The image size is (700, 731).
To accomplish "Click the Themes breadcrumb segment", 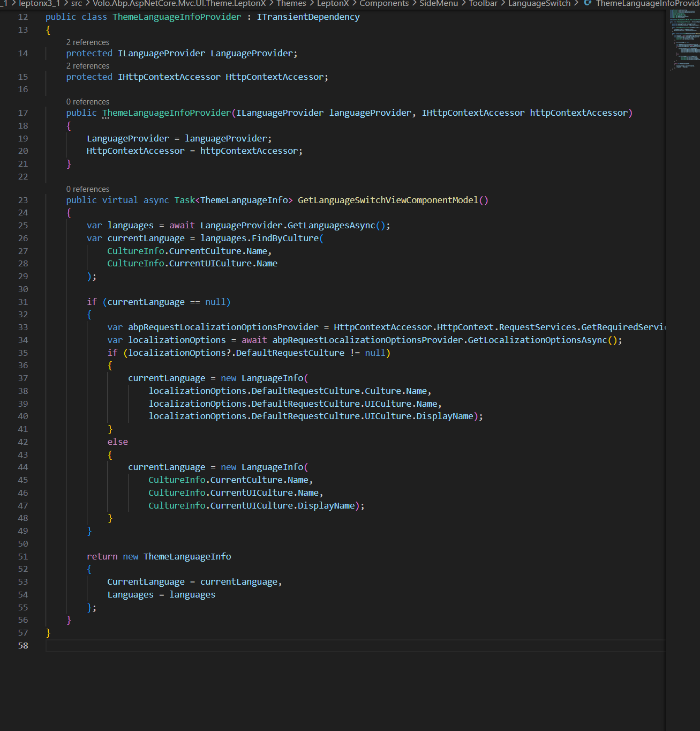I will tap(291, 4).
